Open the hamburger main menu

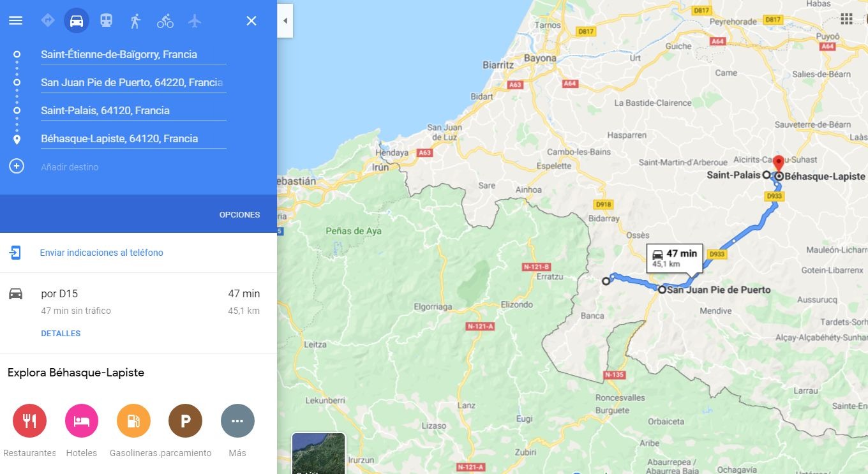click(15, 20)
